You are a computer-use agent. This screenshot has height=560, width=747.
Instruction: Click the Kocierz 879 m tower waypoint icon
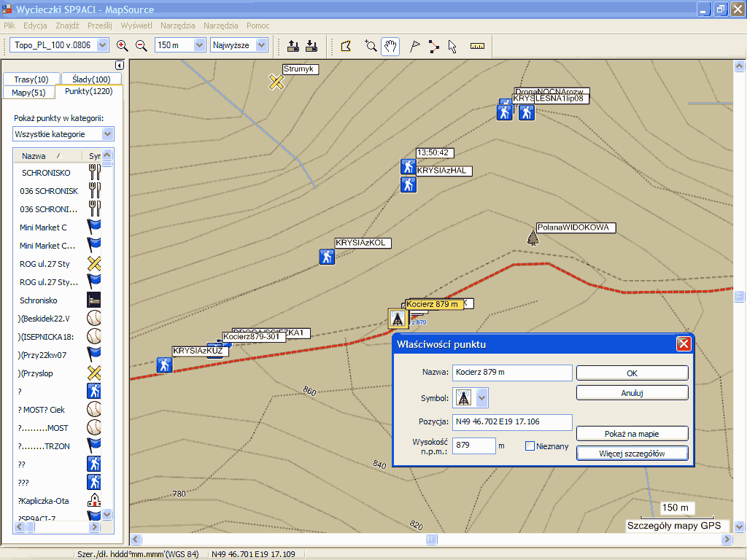click(x=397, y=319)
